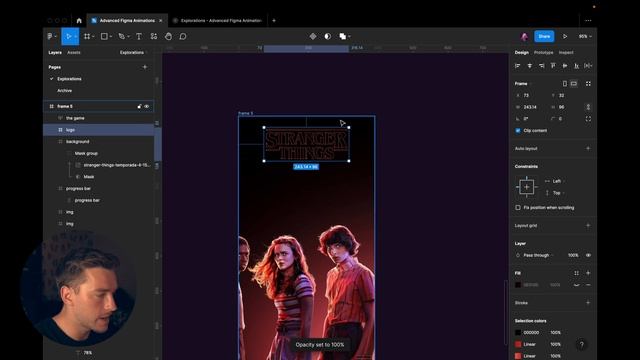
Task: Set frame orientation to landscape
Action: [x=574, y=84]
